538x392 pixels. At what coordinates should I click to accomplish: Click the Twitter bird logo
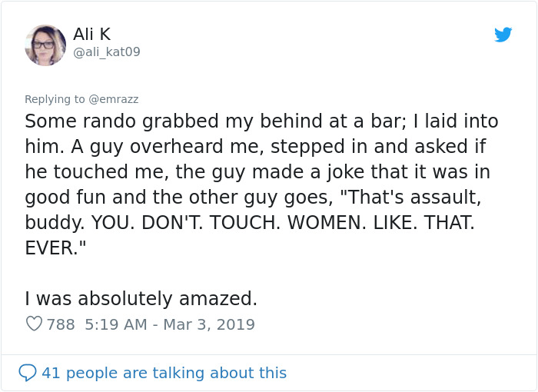[x=503, y=35]
